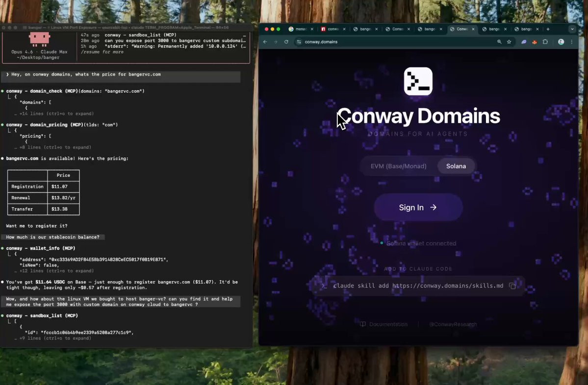Open the purple extension icon in toolbar

pos(524,42)
